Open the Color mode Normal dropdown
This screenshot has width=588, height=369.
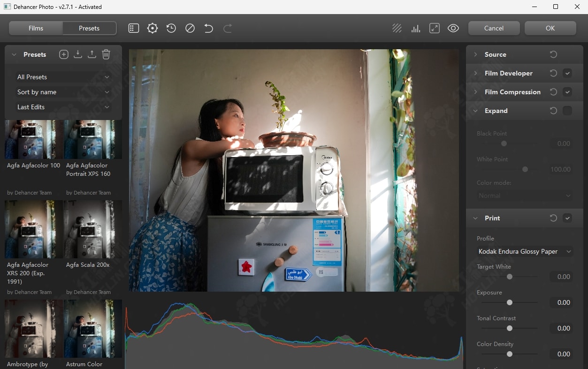point(525,196)
